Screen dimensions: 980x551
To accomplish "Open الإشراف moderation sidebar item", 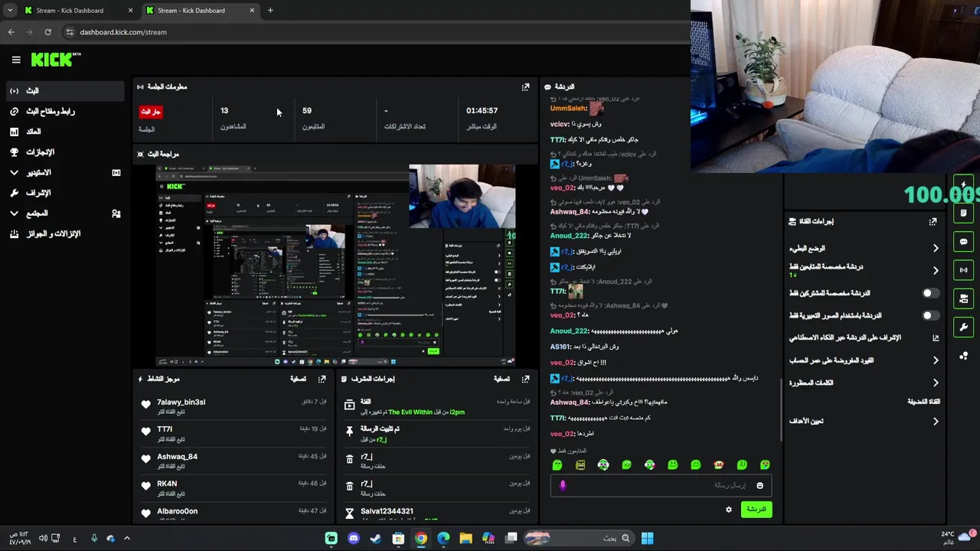I will point(64,193).
